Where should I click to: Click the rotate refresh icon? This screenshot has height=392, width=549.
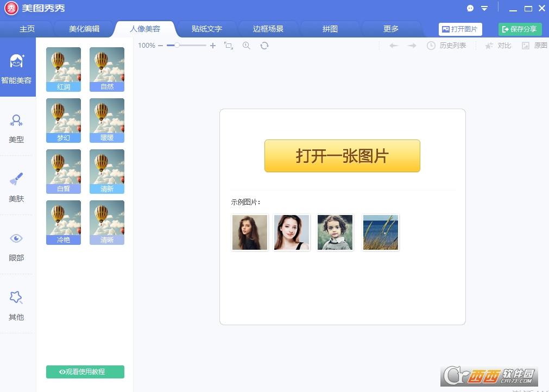click(264, 46)
